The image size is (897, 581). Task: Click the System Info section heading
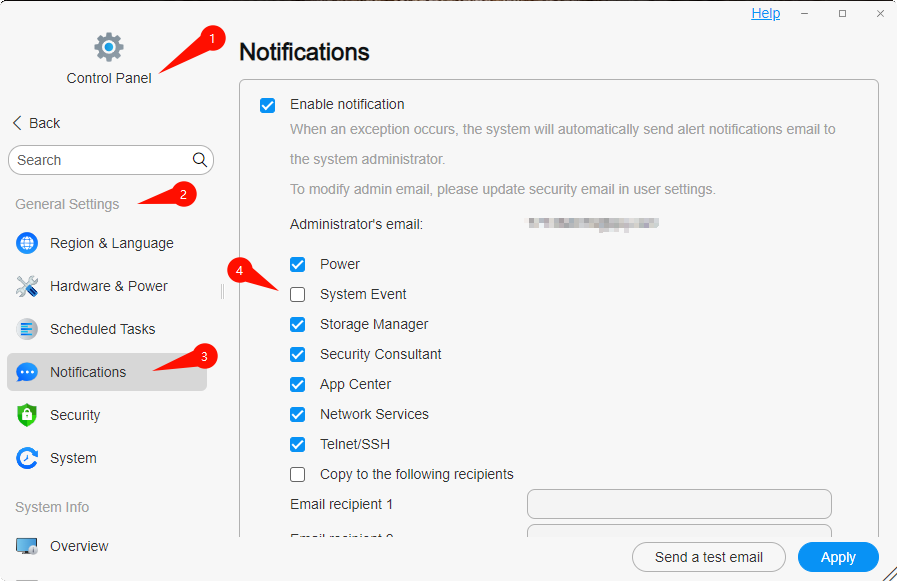tap(52, 507)
